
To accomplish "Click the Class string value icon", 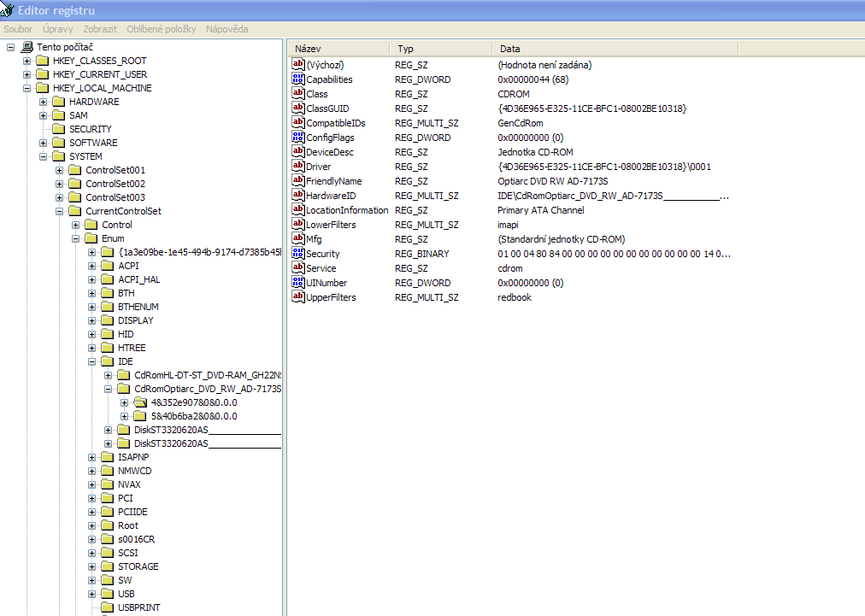I will click(298, 93).
